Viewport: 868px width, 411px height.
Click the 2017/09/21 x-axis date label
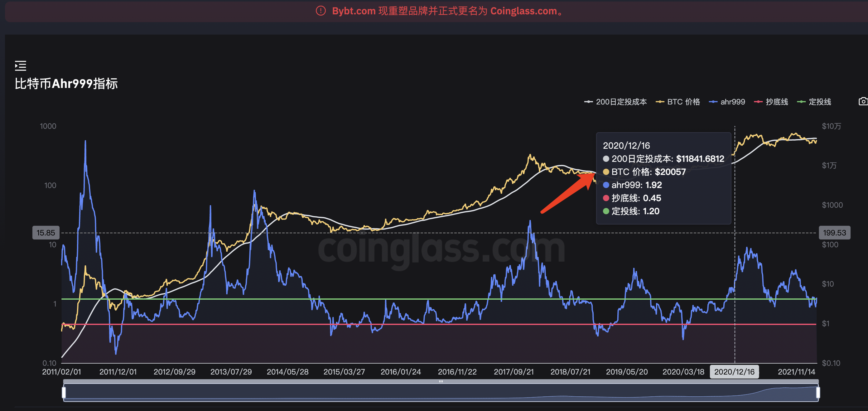(514, 372)
